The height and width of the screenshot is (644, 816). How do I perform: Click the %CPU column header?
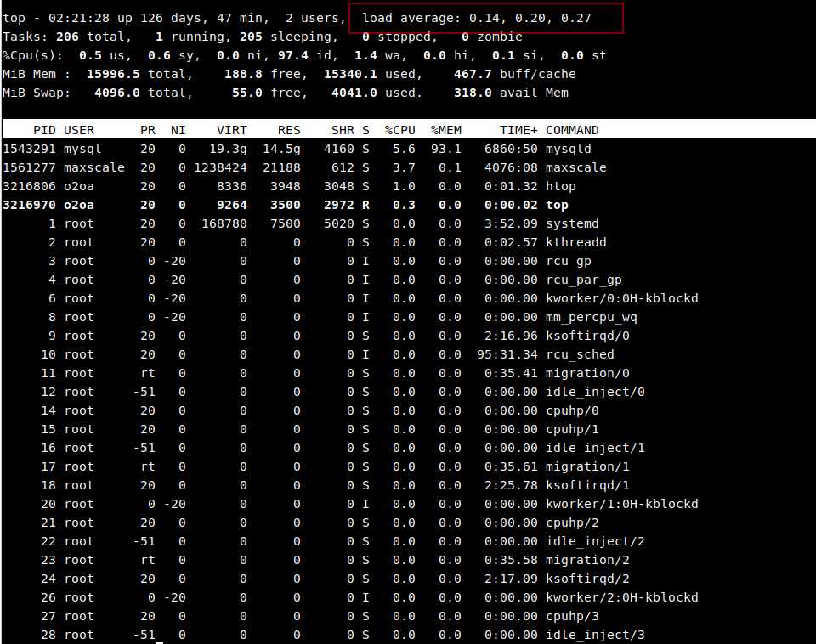coord(399,130)
